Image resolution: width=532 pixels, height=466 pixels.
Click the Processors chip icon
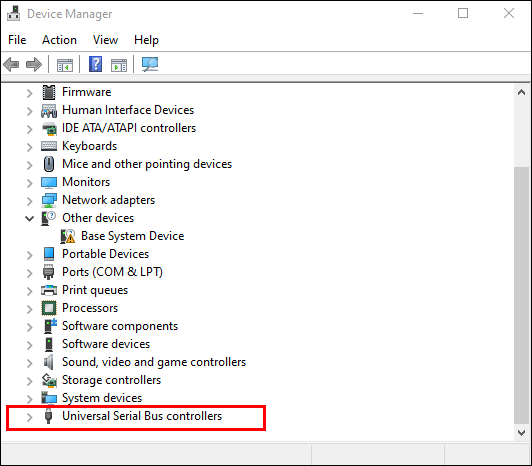click(49, 308)
